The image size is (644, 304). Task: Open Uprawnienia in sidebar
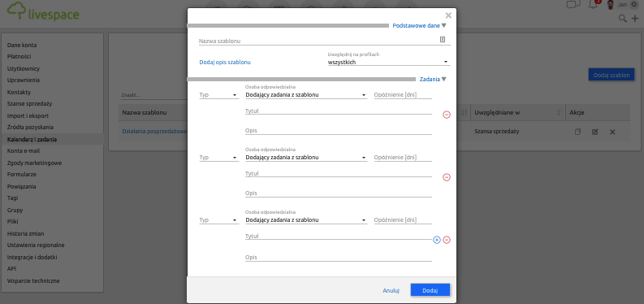point(24,80)
